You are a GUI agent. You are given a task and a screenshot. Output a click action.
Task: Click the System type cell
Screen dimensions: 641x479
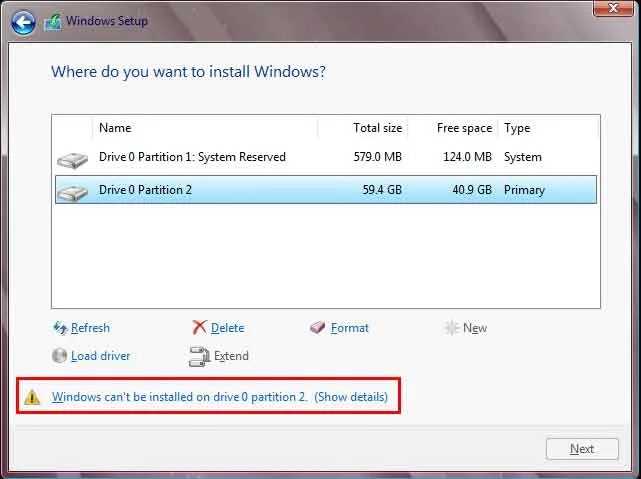[x=522, y=157]
